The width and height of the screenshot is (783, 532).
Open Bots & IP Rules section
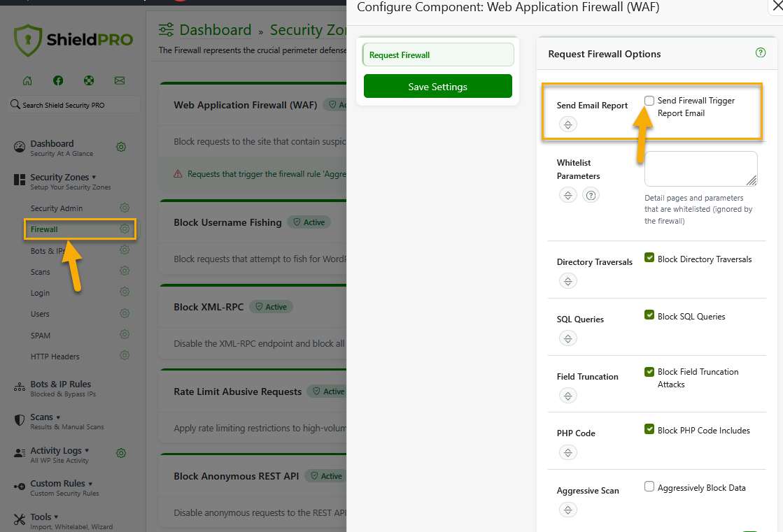(60, 388)
